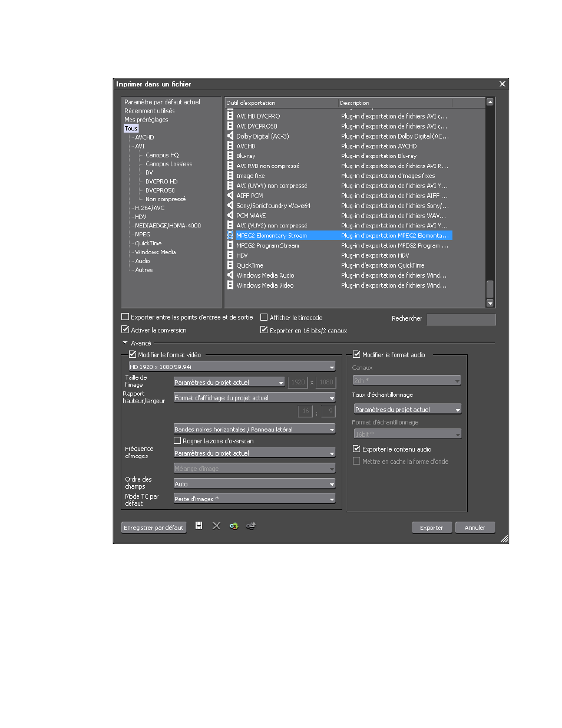Toggle Exporter le contenu audio
562x728 pixels.
[356, 449]
